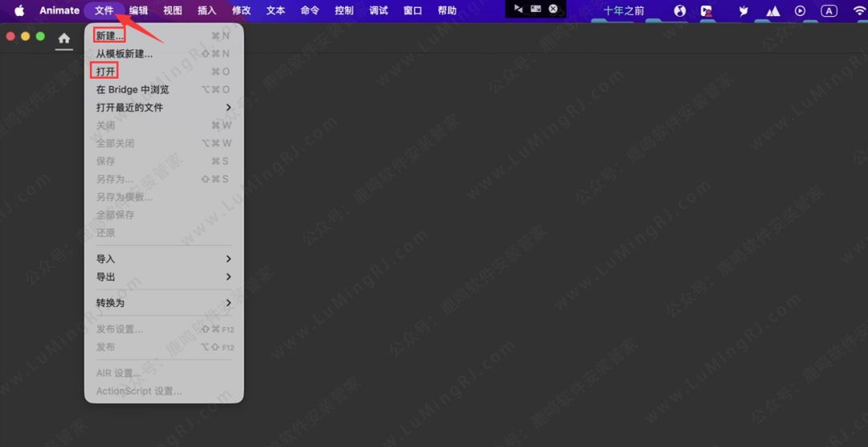Open the Apple menu
868x447 pixels.
coord(19,10)
